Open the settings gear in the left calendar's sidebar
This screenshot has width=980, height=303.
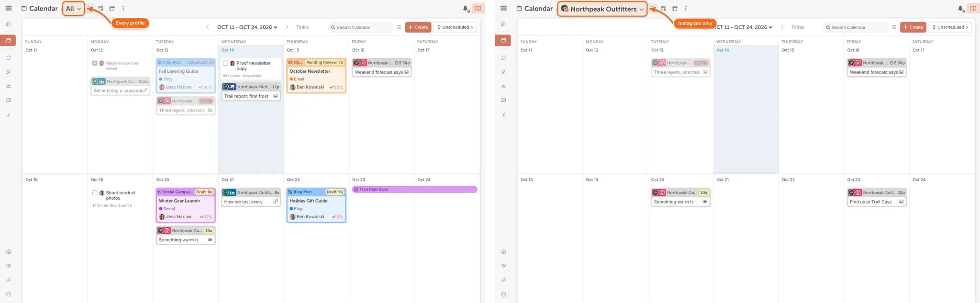click(8, 252)
